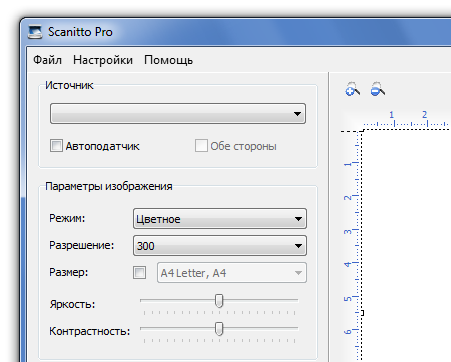451x362 pixels.
Task: Click the Источник group title
Action: pyautogui.click(x=69, y=85)
